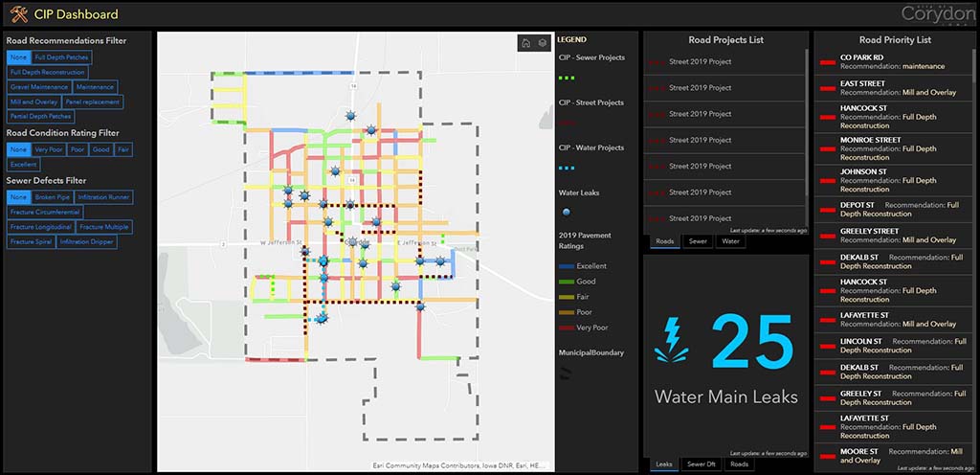This screenshot has width=980, height=475.
Task: Click the E Jefferson St map label
Action: click(417, 242)
